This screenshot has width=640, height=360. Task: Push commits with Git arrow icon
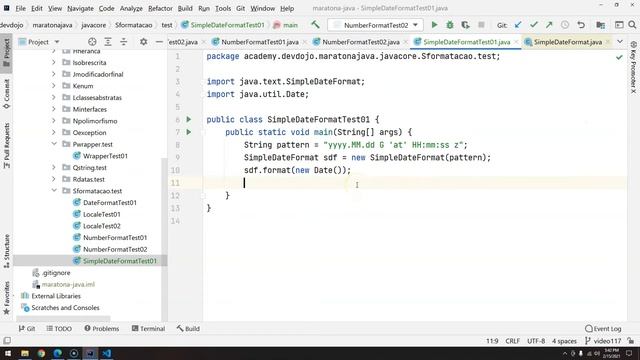549,25
